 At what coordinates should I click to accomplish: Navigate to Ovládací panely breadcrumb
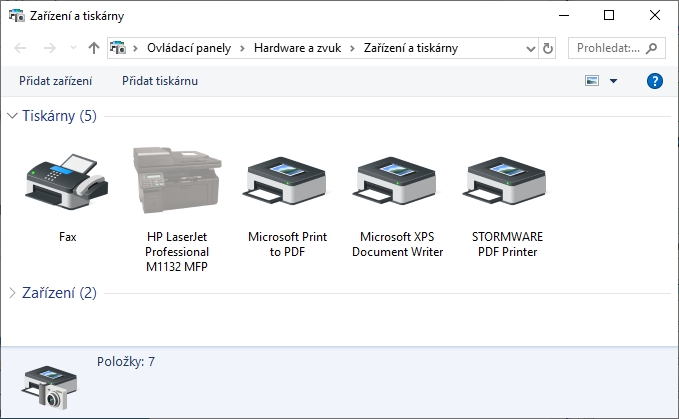tap(189, 48)
